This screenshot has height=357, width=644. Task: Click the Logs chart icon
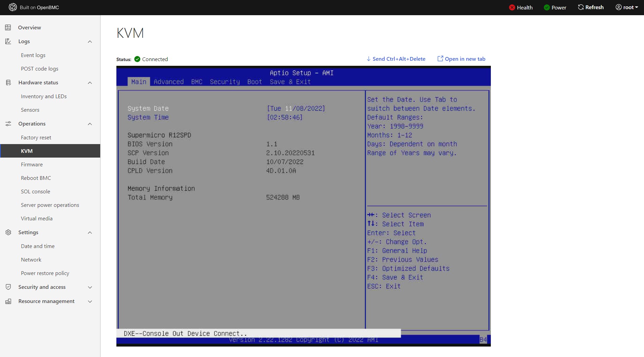[x=8, y=41]
